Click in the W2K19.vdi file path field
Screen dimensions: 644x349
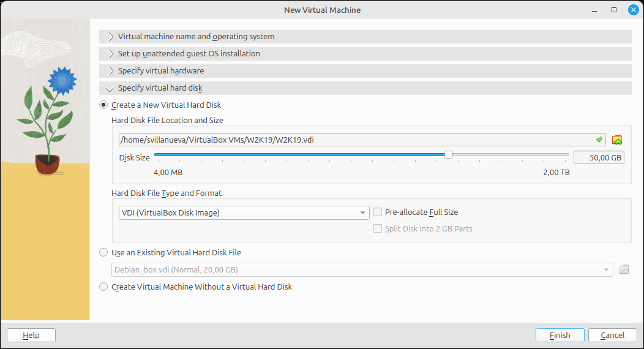pyautogui.click(x=362, y=140)
